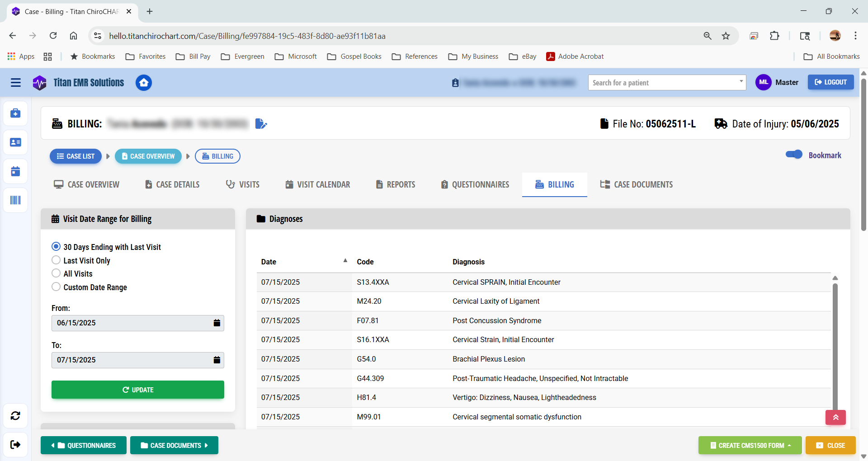This screenshot has height=461, width=868.
Task: Select the Last Visit Only radio button
Action: pos(56,260)
